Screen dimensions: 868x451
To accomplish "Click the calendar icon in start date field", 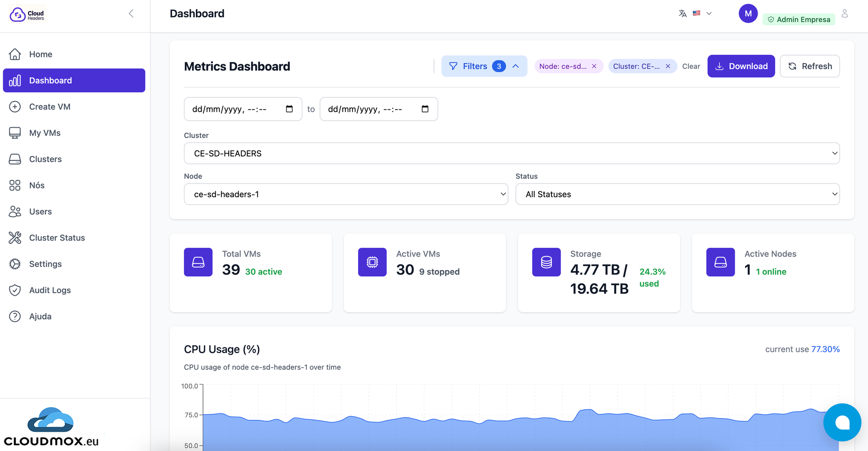I will point(289,109).
